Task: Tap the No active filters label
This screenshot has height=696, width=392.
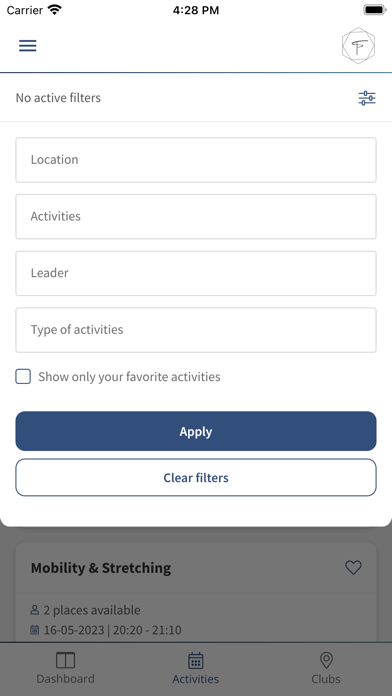Action: [58, 98]
